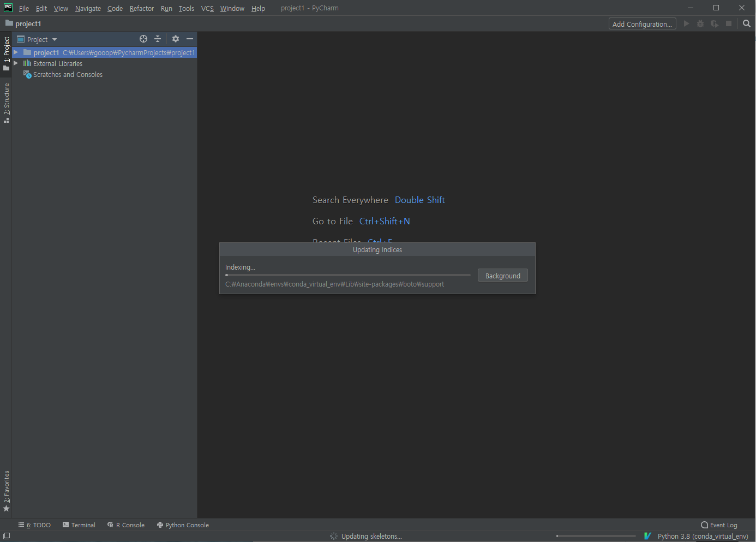Image resolution: width=756 pixels, height=542 pixels.
Task: Open the 7: Structure side tool tab
Action: tap(7, 103)
